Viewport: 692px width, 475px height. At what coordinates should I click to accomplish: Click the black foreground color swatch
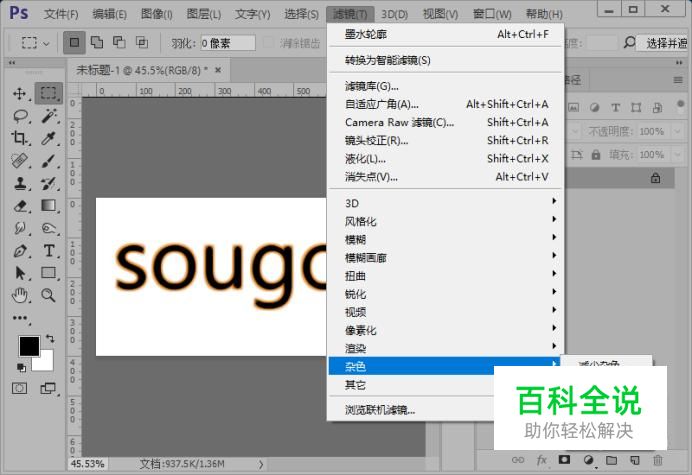pos(29,346)
